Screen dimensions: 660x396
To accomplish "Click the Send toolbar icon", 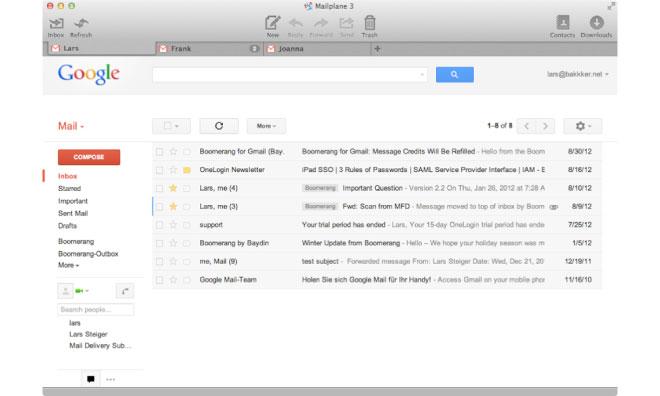I will [346, 27].
